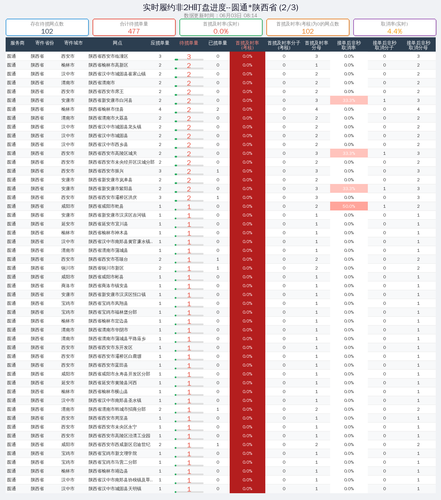Click the red pending count 3 in the first row
The height and width of the screenshot is (500, 441).
(189, 56)
